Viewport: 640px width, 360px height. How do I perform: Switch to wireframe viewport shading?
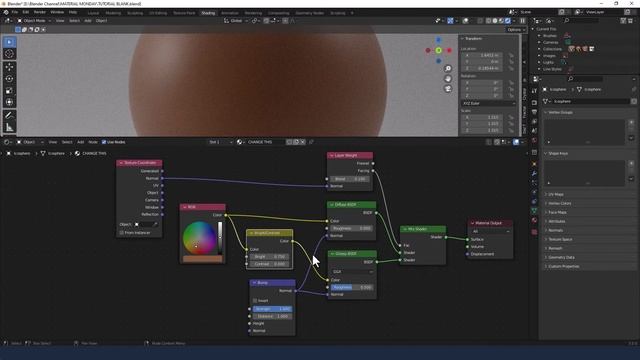click(x=489, y=20)
